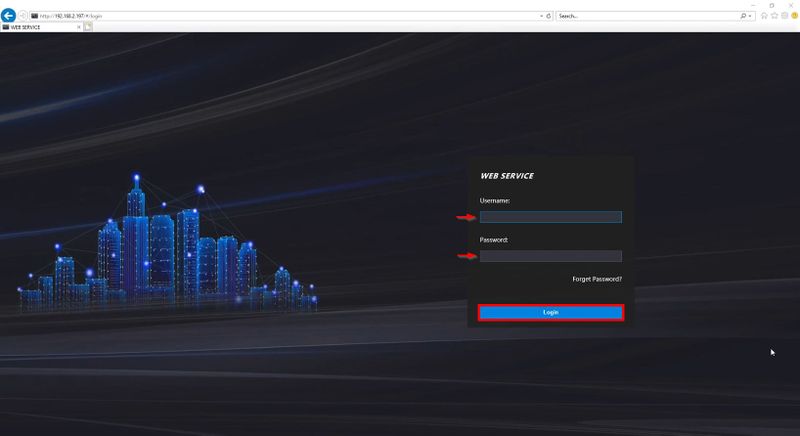Refresh the page using the reload icon

coord(549,16)
